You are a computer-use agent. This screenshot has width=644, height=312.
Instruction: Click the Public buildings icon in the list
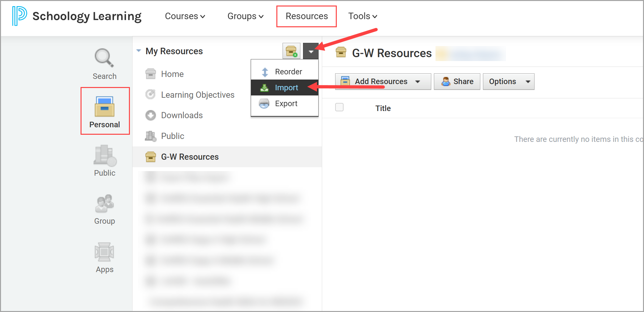(150, 136)
